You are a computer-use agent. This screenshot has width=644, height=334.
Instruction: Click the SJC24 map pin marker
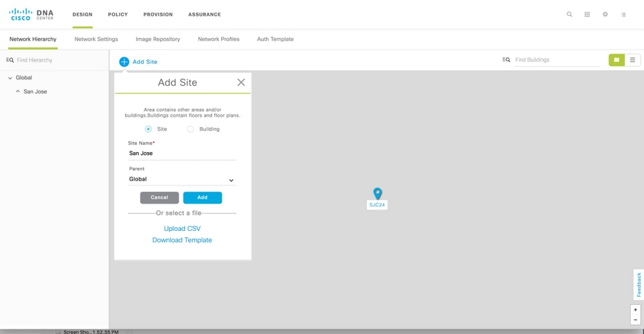point(378,193)
